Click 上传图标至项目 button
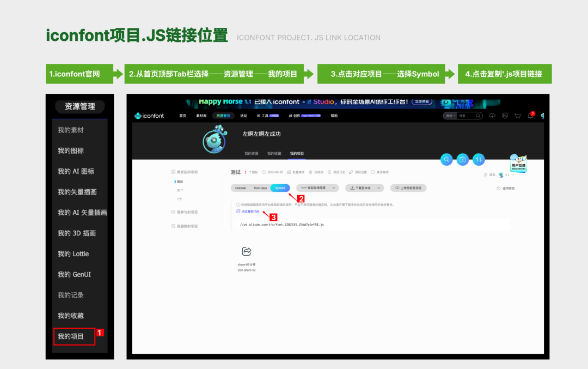Viewport: 588px width, 369px height. point(408,188)
